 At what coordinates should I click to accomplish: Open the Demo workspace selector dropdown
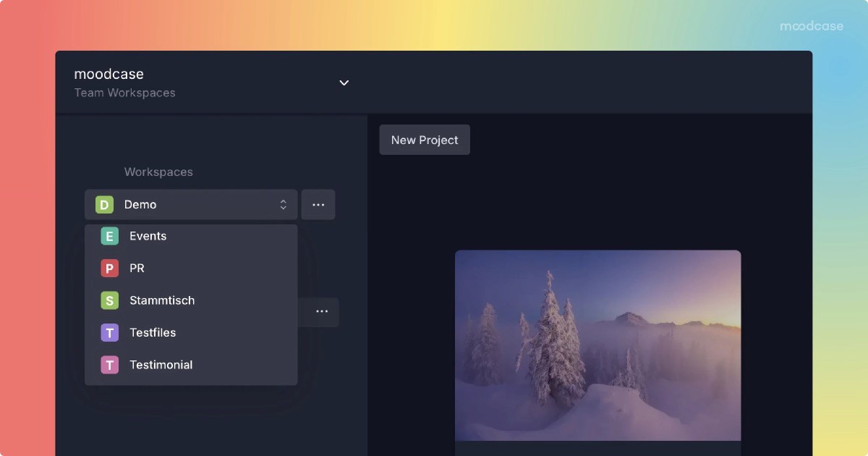tap(191, 205)
